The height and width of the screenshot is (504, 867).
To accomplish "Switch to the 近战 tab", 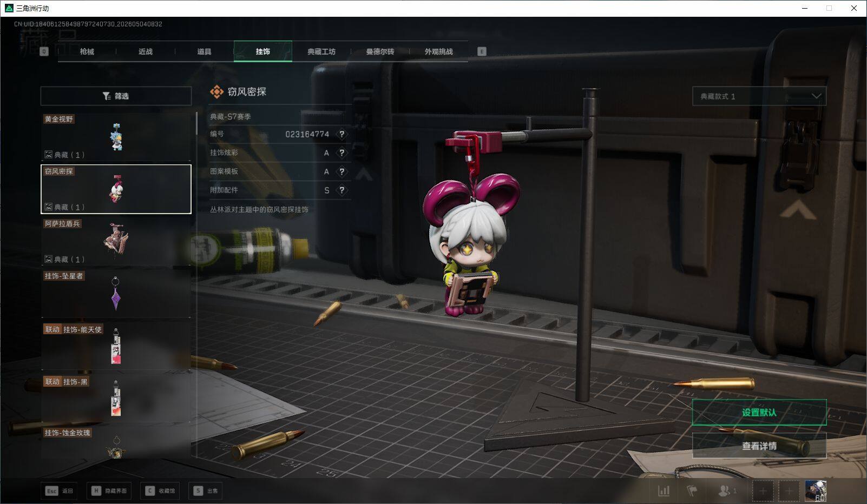I will (x=146, y=51).
